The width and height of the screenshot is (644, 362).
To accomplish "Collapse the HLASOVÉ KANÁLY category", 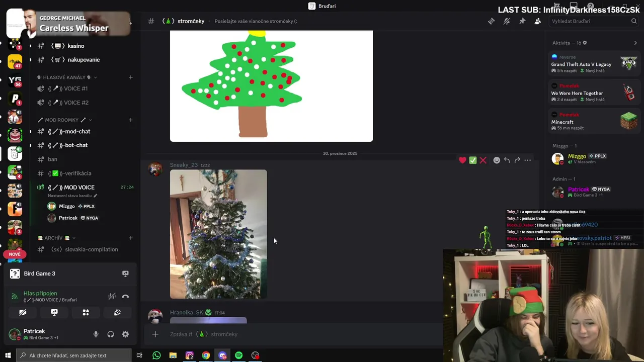I will [x=67, y=77].
